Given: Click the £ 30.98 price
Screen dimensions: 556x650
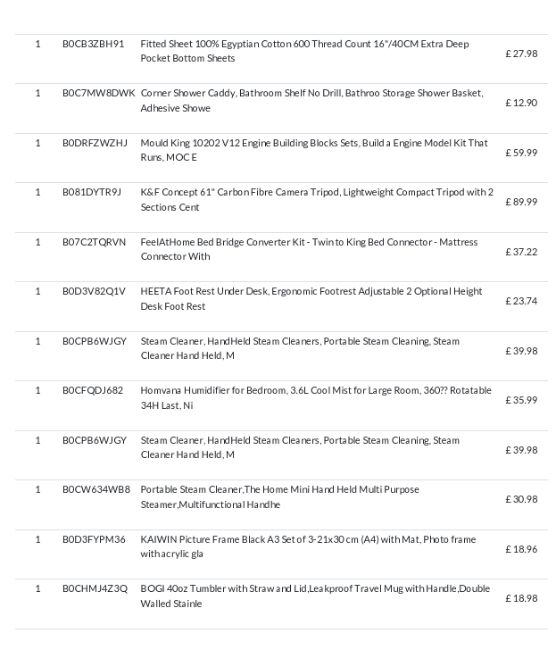Looking at the screenshot, I should pyautogui.click(x=521, y=499).
